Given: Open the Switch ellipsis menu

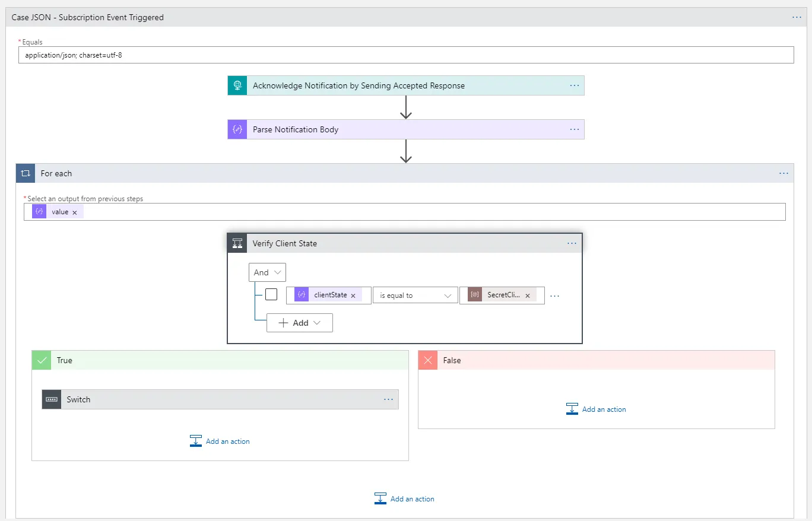Looking at the screenshot, I should click(x=388, y=399).
